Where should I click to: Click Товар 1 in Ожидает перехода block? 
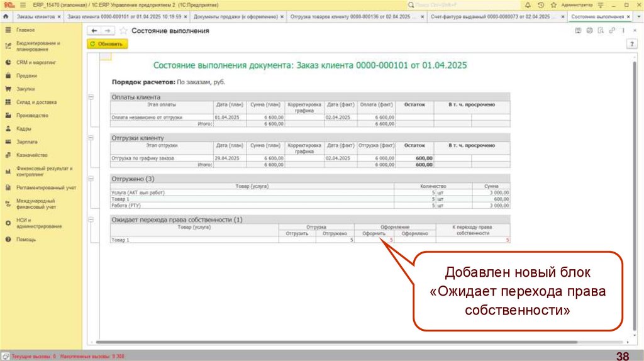(120, 240)
